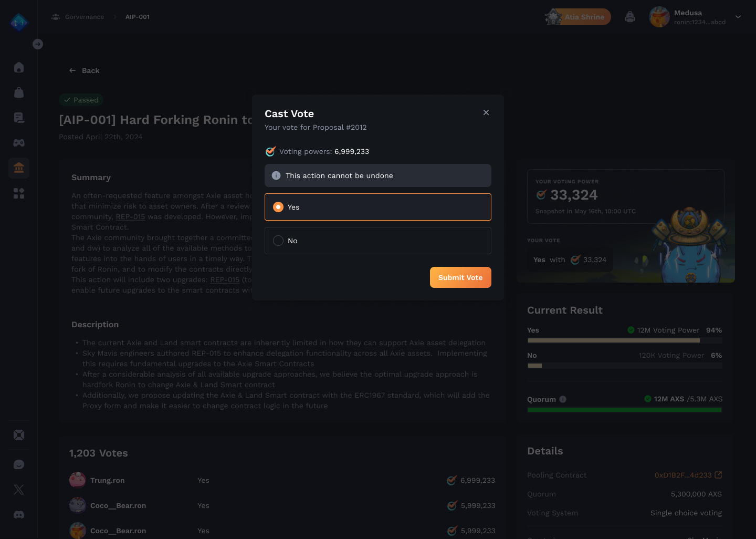Click green check beside 12M AXS
The height and width of the screenshot is (539, 756).
click(648, 399)
